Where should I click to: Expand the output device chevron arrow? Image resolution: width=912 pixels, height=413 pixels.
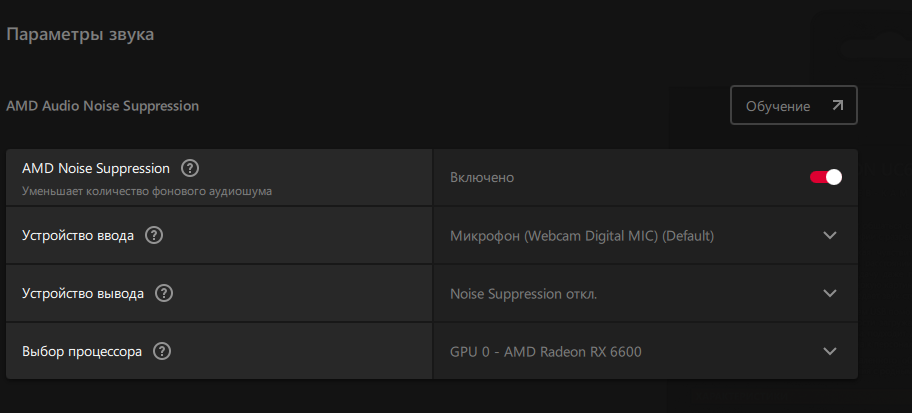[830, 293]
